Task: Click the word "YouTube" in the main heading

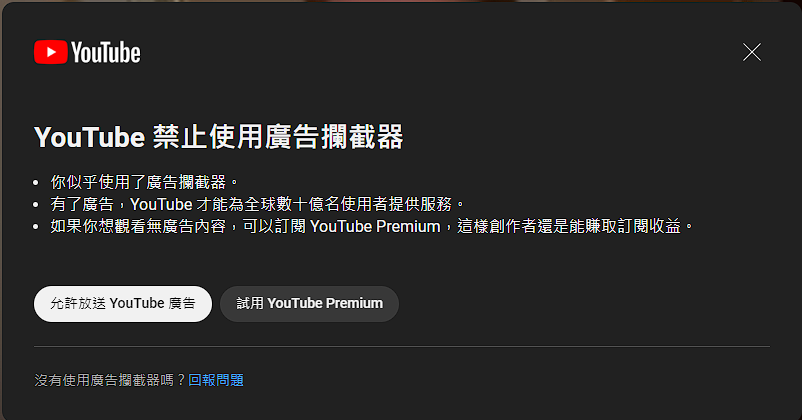Action: click(90, 138)
